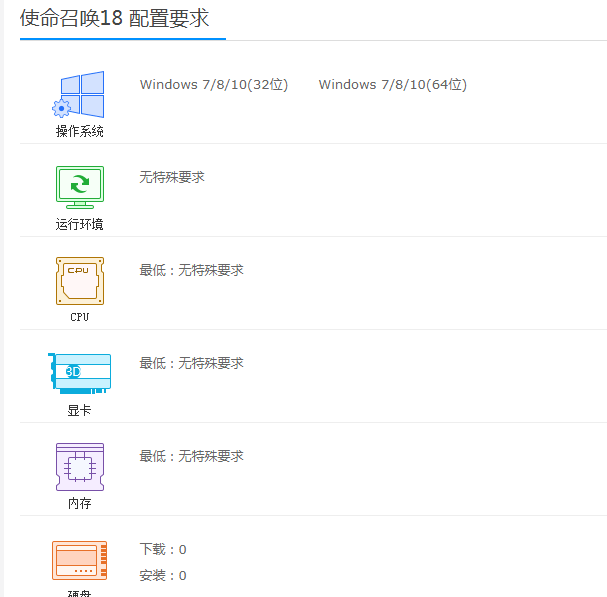This screenshot has width=607, height=597.
Task: Click the Windows 7/8/10(32位) text
Action: [214, 84]
